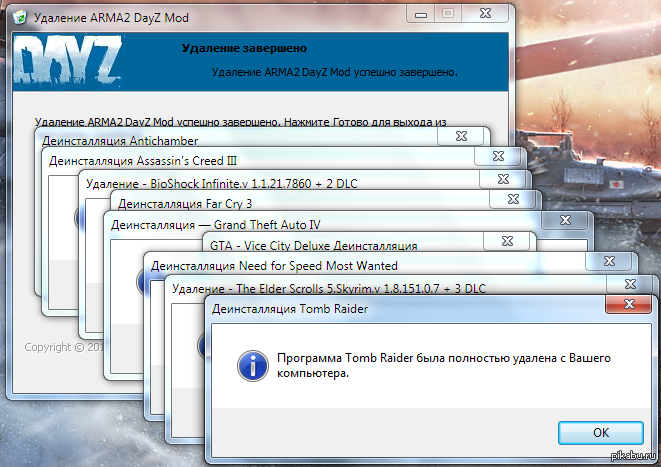
Task: Click the DayZ logo in the uninstaller header
Action: (x=68, y=60)
